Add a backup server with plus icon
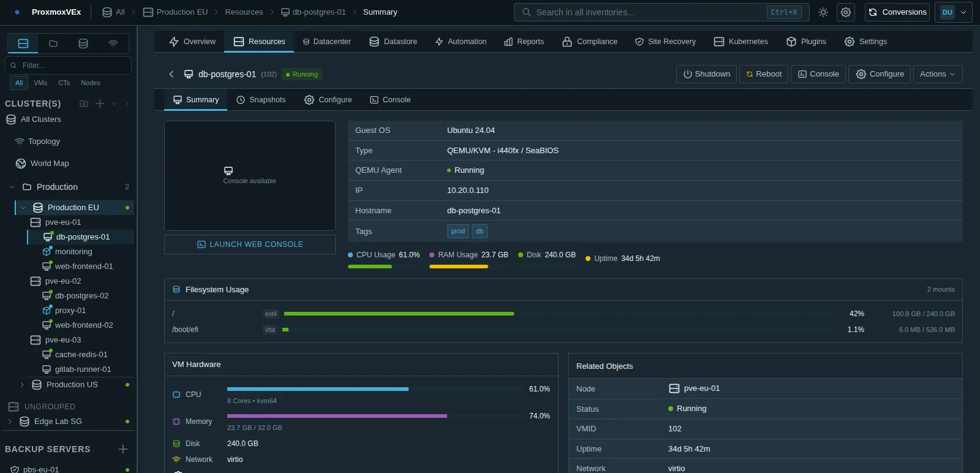The image size is (980, 473). pyautogui.click(x=123, y=449)
